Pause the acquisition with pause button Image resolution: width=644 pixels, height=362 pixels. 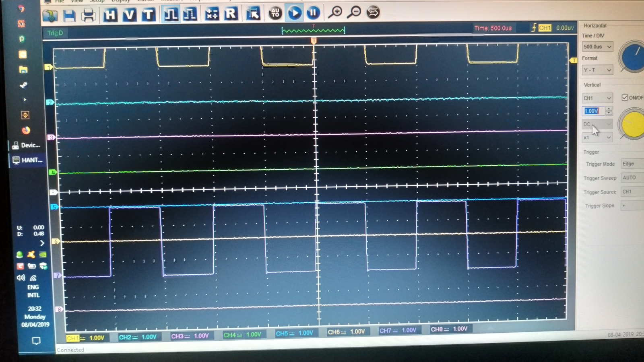[x=313, y=13]
